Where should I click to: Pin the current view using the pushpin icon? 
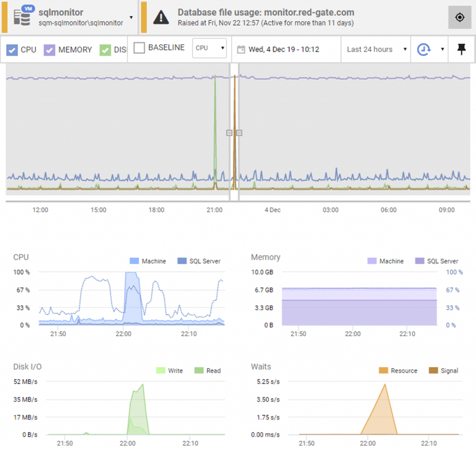(461, 49)
